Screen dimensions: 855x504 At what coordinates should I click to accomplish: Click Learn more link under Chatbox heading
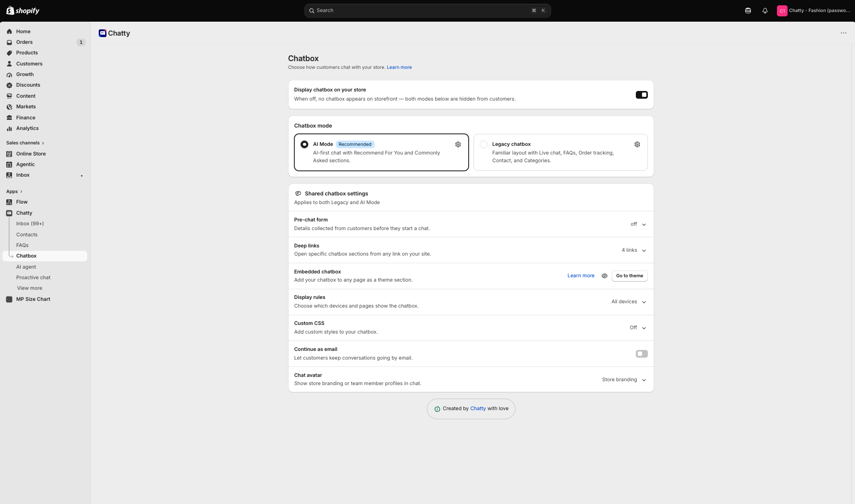(x=399, y=67)
